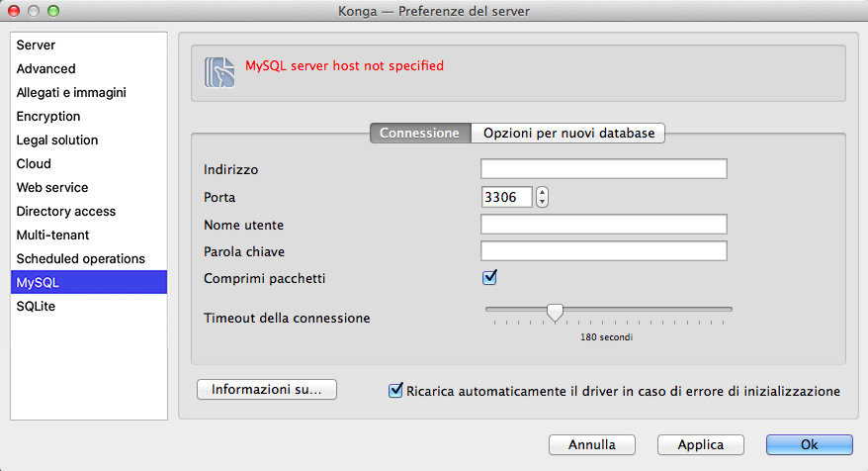This screenshot has width=868, height=471.
Task: Click the MySQL dolphin icon in banner
Action: (x=219, y=72)
